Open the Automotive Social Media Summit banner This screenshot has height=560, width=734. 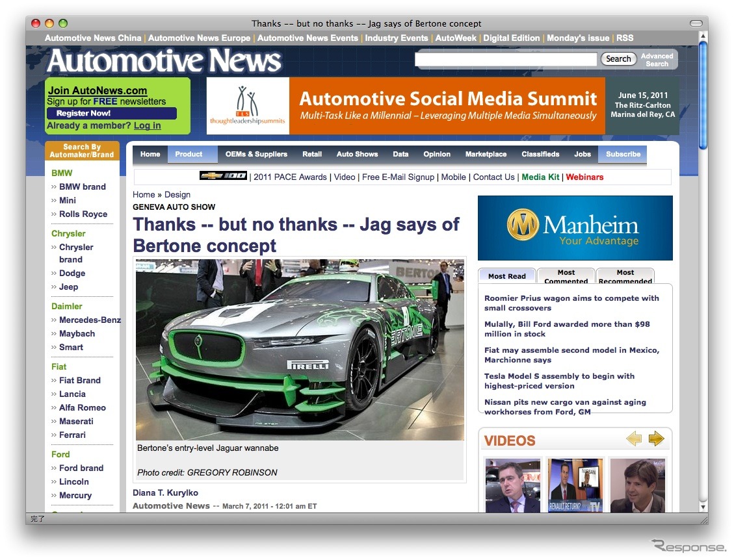[442, 106]
